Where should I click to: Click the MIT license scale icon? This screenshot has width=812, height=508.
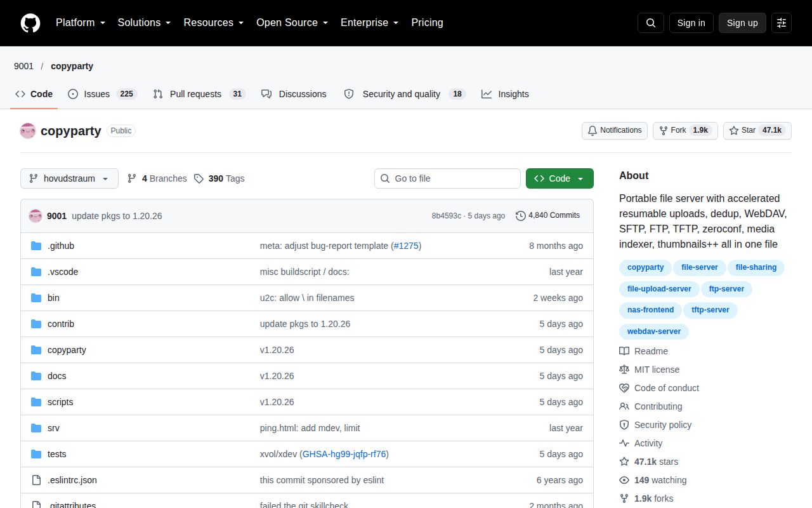tap(624, 370)
